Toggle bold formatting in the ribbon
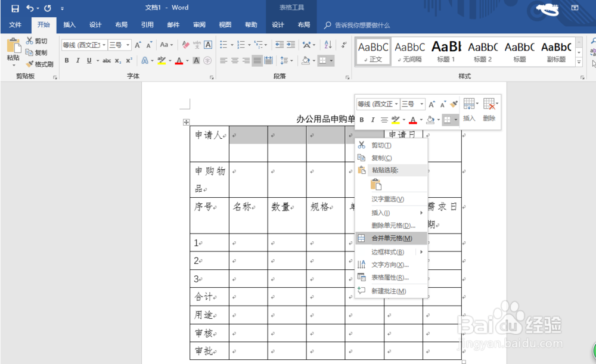This screenshot has height=364, width=596. coord(67,60)
